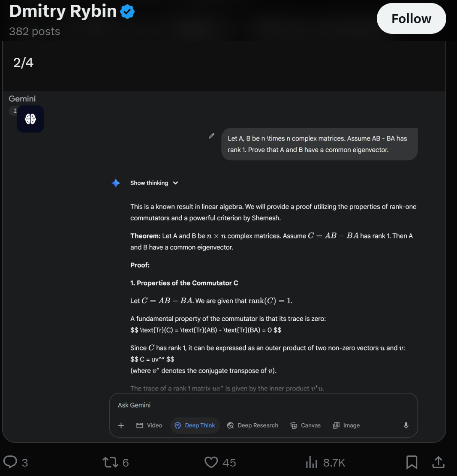Select the Video tool option

(149, 425)
